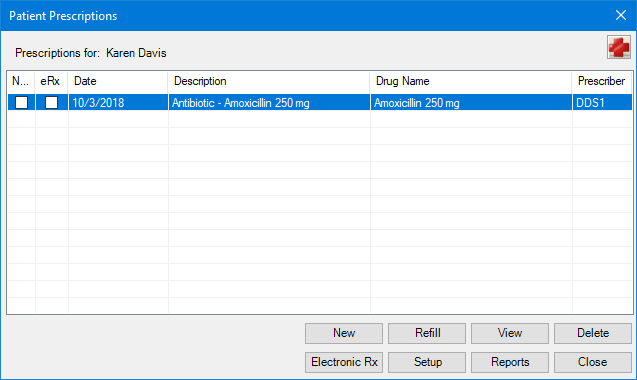The width and height of the screenshot is (637, 380).
Task: Close the Patient Prescriptions window with X
Action: [x=621, y=15]
